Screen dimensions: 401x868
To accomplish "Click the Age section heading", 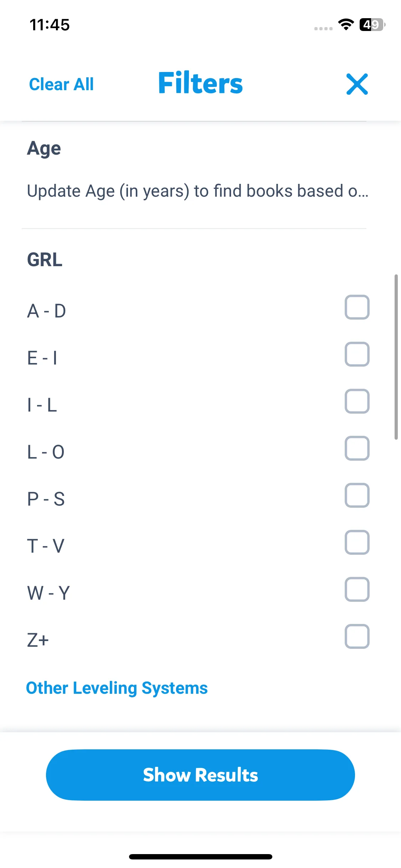I will pyautogui.click(x=44, y=148).
